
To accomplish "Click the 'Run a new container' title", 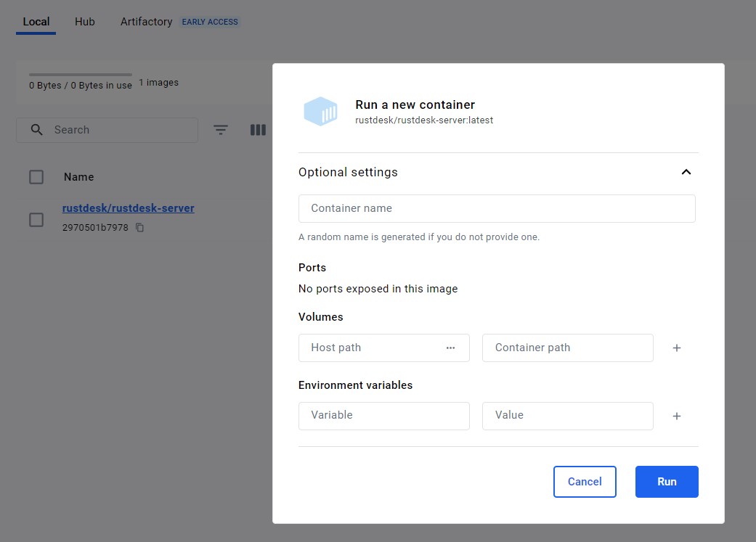I will pos(415,104).
